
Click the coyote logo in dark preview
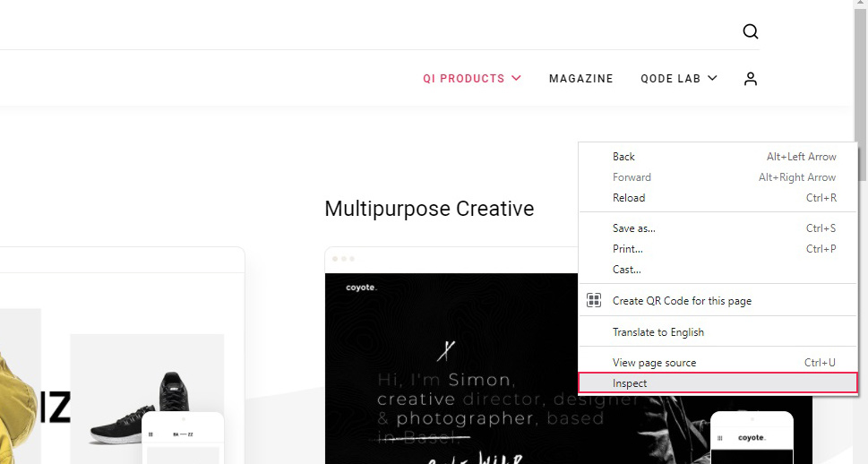361,288
